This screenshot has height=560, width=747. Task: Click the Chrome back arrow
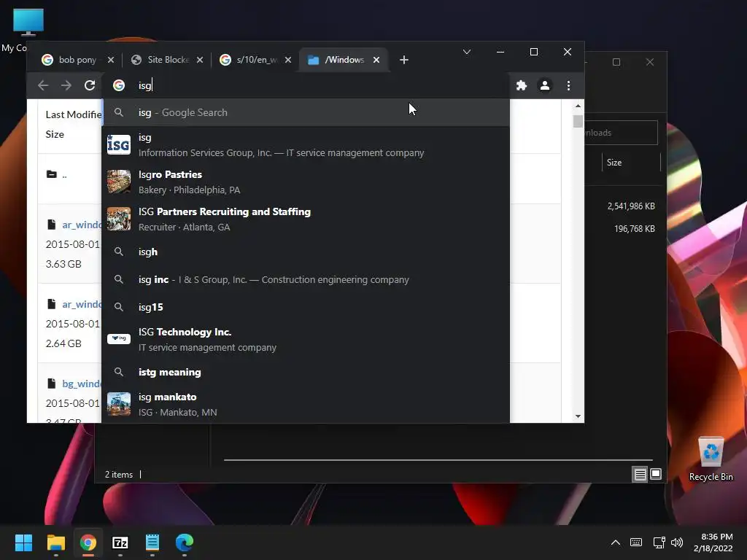[x=43, y=85]
